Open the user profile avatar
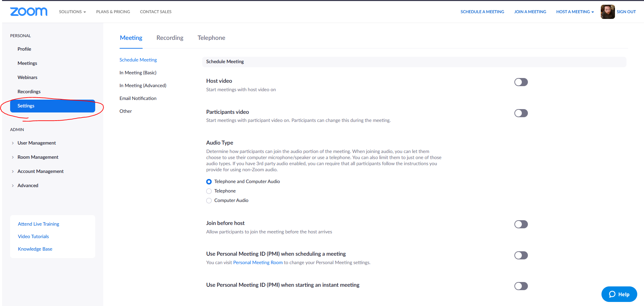Viewport: 644px width, 306px height. [608, 12]
